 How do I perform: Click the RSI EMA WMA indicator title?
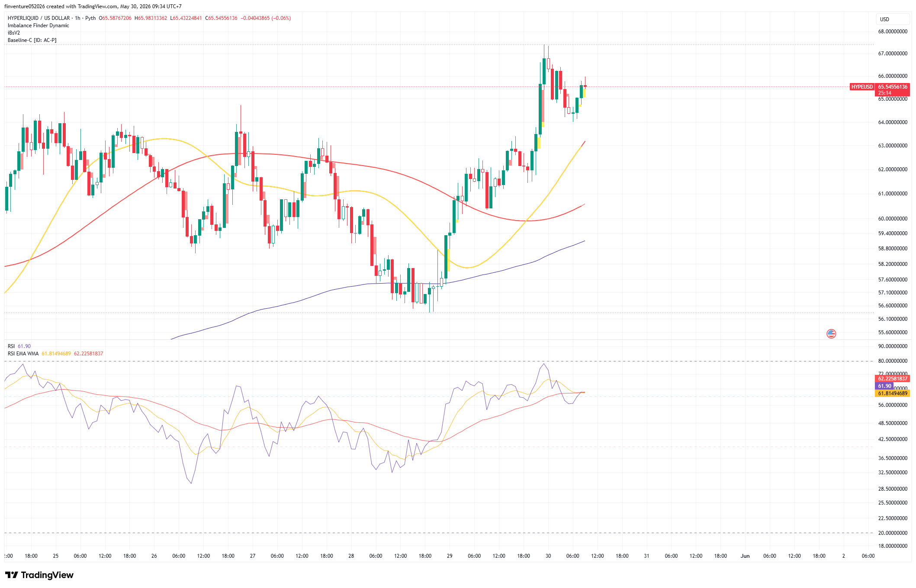(23, 354)
